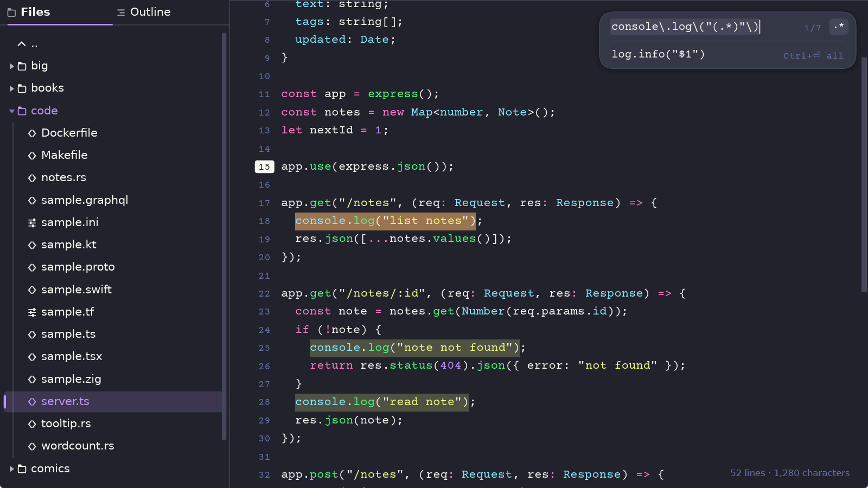Click the books folder label
The height and width of the screenshot is (488, 868).
pyautogui.click(x=47, y=88)
